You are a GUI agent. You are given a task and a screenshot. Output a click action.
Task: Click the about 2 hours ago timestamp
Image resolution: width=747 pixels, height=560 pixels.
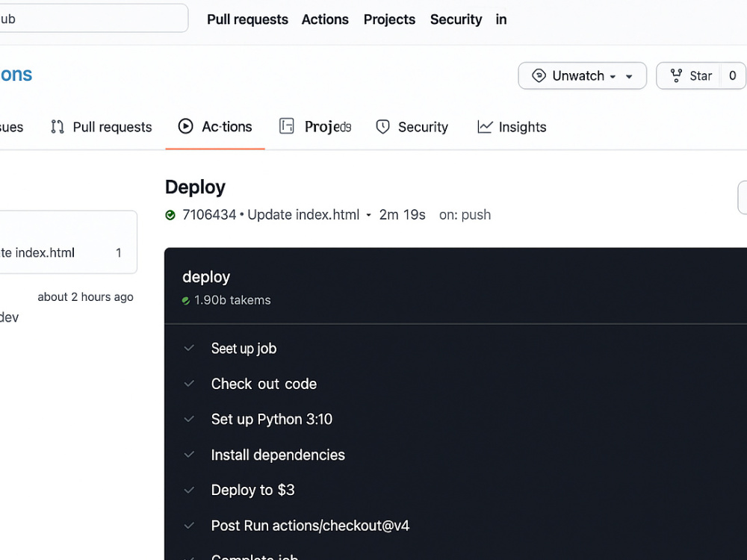(x=85, y=297)
